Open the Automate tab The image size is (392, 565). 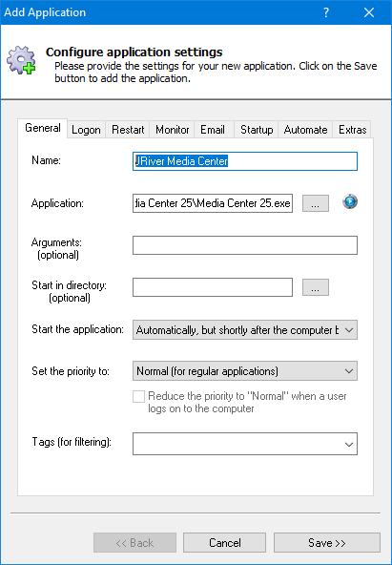coord(305,130)
